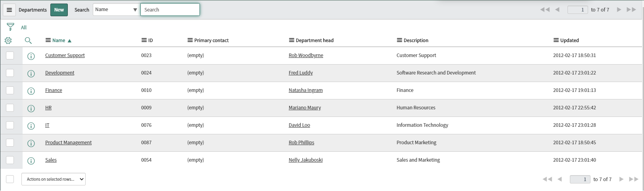Open the Department head column menu icon
The image size is (644, 191).
[x=291, y=40]
